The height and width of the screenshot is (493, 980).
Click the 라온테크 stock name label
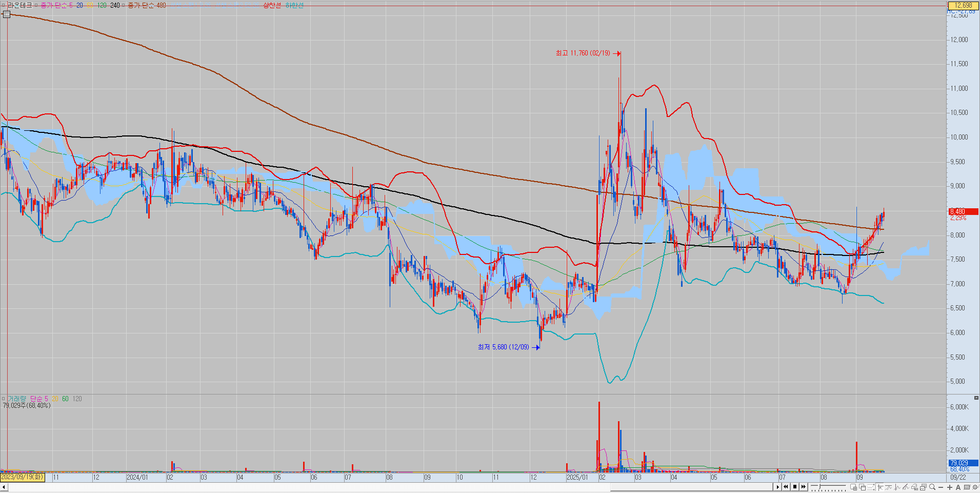click(x=19, y=5)
